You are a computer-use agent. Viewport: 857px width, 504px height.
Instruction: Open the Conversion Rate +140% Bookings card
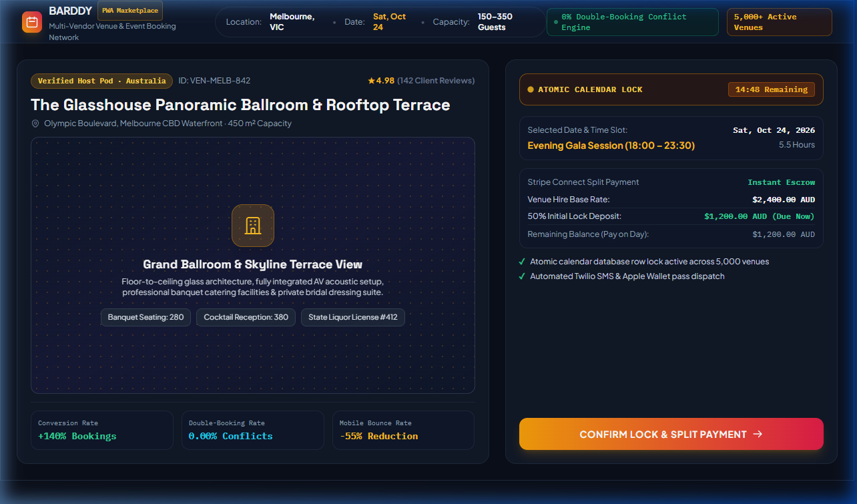click(x=102, y=430)
